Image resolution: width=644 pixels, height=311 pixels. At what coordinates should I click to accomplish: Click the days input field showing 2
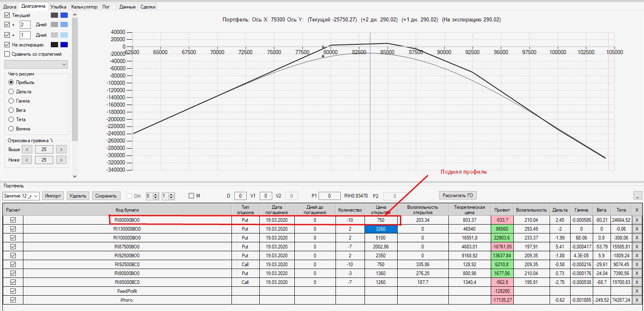point(25,25)
